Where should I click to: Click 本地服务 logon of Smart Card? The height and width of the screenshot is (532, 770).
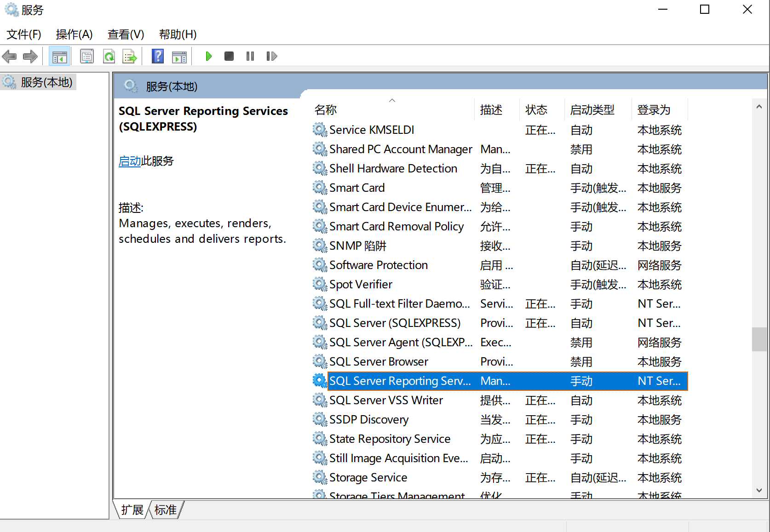click(x=660, y=188)
